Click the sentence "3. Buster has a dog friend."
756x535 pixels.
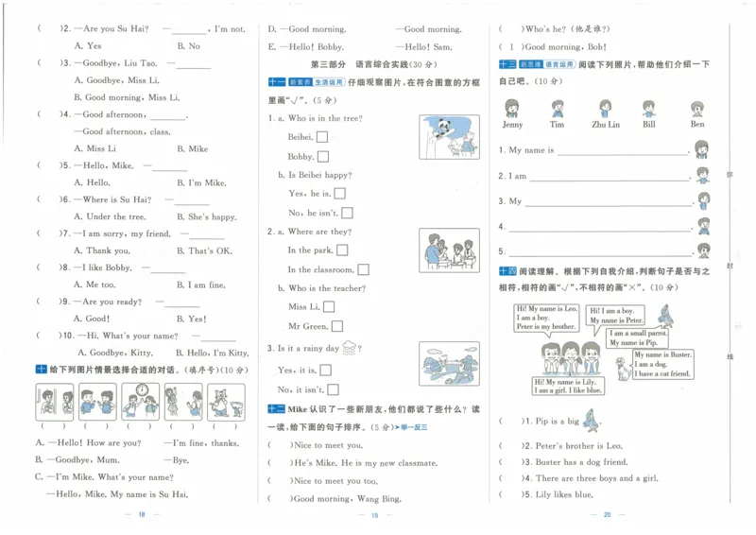click(577, 462)
